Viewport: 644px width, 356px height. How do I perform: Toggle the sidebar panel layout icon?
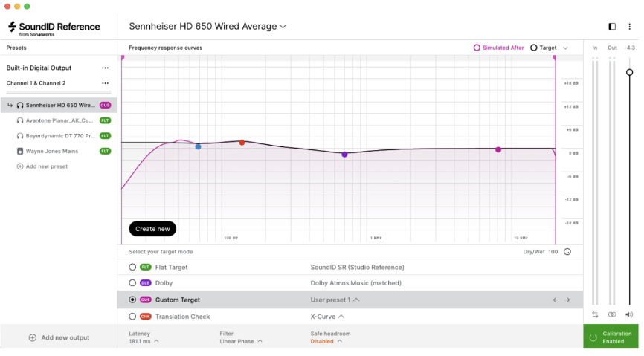tap(612, 26)
